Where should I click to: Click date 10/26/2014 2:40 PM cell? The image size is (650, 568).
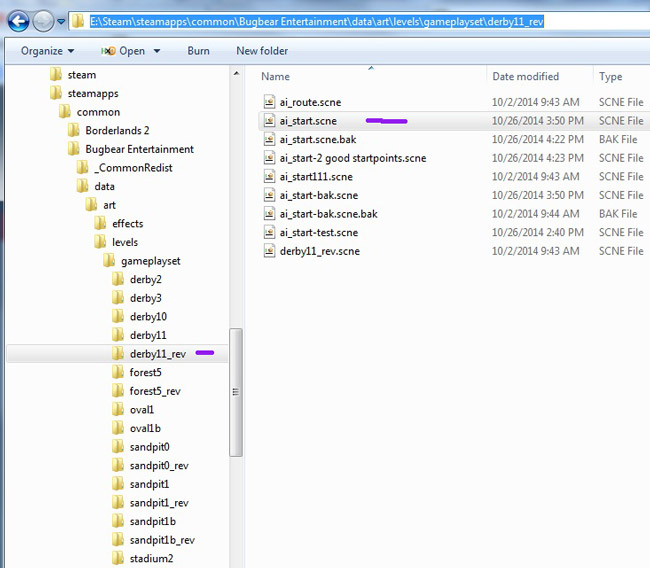pos(538,233)
